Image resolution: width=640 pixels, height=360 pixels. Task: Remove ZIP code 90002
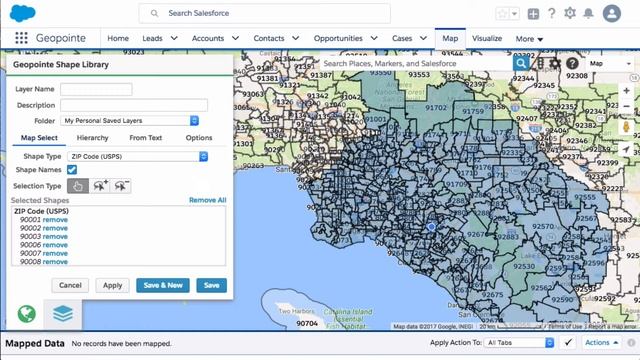[55, 228]
